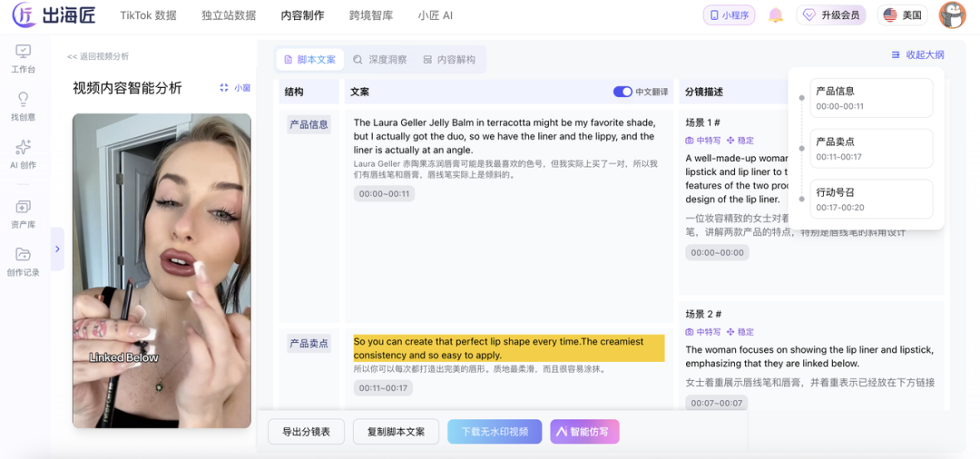Viewport: 980px width, 459px height.
Task: Expand the left sidebar arrow handle
Action: pyautogui.click(x=57, y=249)
